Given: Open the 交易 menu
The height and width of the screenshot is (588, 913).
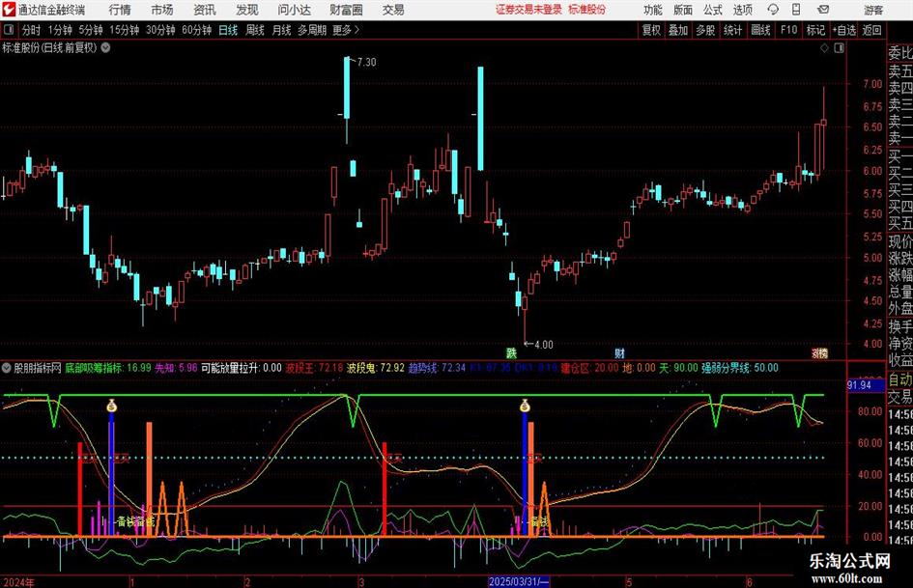Looking at the screenshot, I should [393, 10].
